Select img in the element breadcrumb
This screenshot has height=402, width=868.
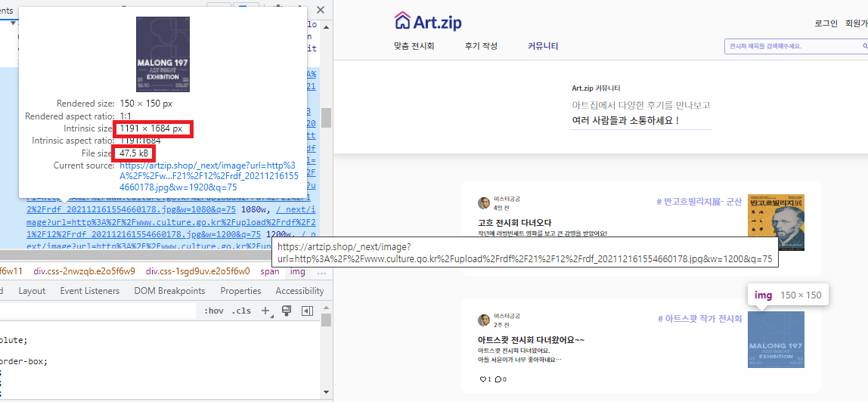click(x=298, y=271)
